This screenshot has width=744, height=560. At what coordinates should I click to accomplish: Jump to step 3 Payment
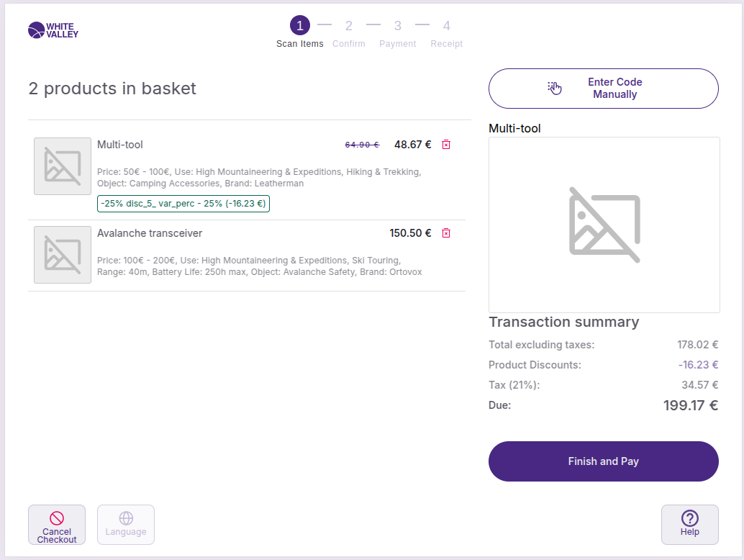(398, 27)
